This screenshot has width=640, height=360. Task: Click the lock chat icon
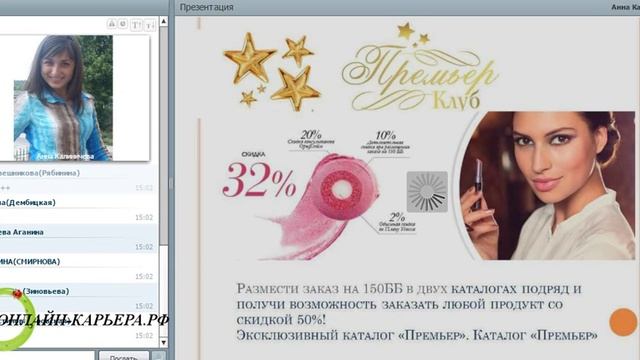111,24
